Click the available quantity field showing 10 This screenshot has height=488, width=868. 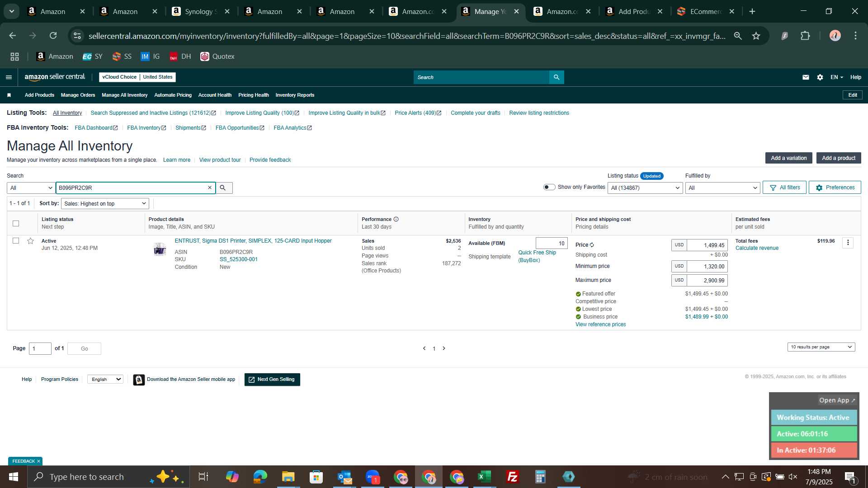[x=552, y=243]
